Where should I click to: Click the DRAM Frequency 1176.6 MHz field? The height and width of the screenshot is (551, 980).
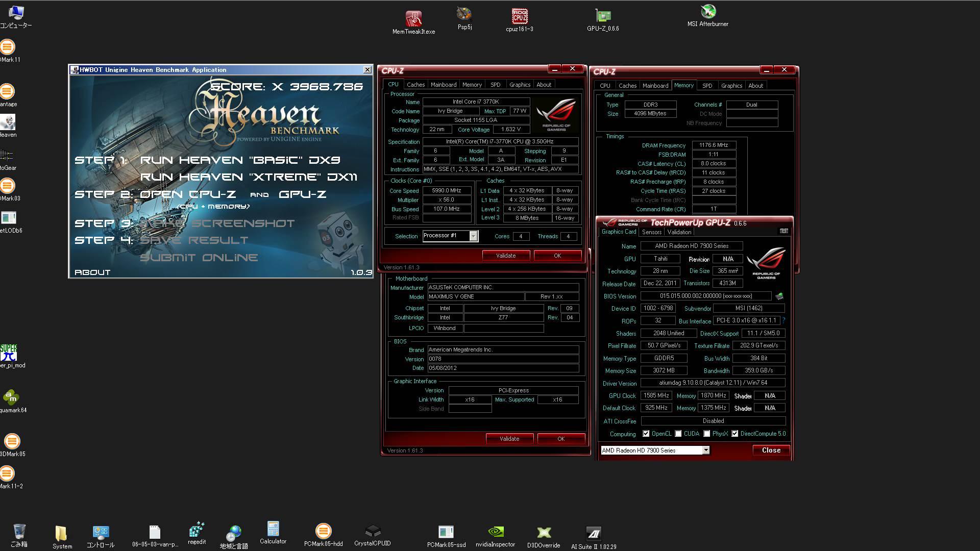[714, 145]
